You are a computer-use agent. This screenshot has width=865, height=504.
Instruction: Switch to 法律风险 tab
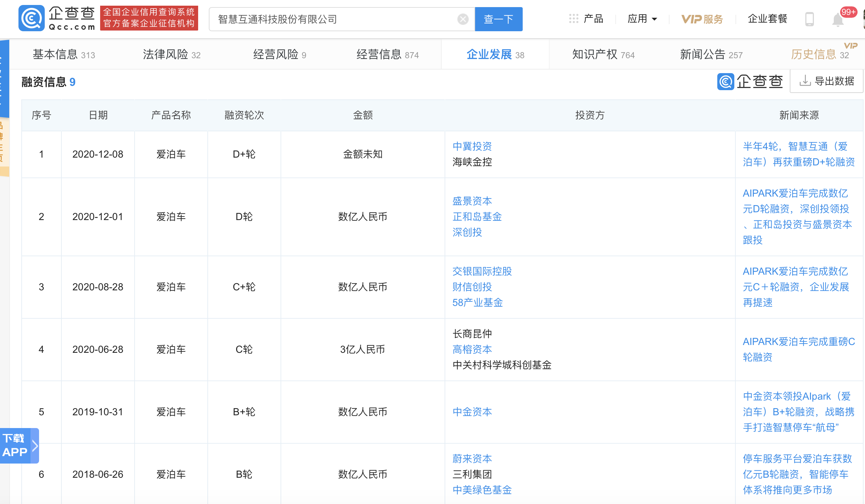coord(172,55)
